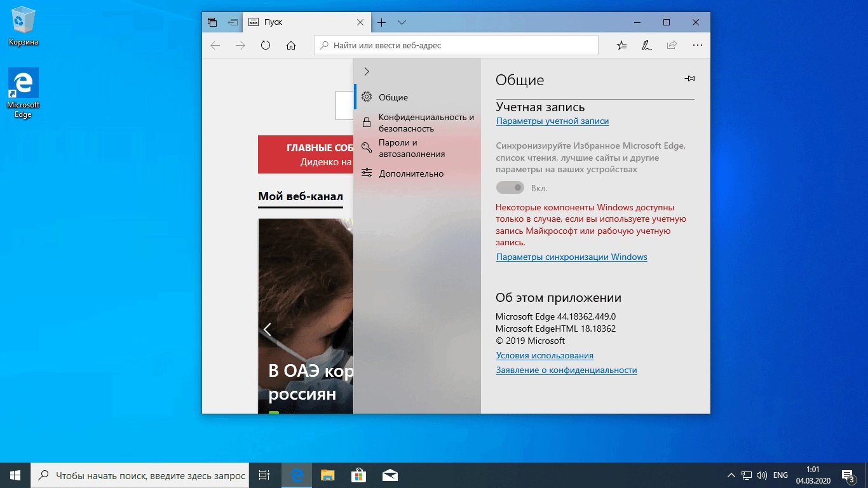Open the Action Center notifications icon
This screenshot has height=488, width=868.
[x=848, y=475]
